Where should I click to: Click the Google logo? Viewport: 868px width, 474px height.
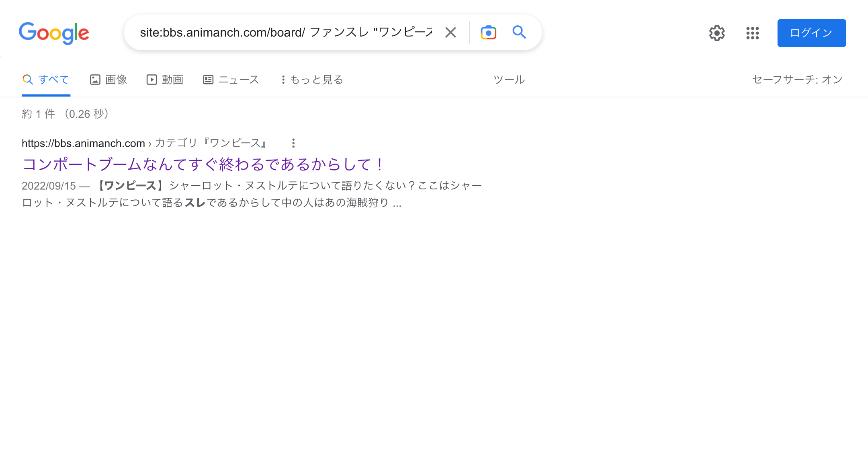point(54,33)
